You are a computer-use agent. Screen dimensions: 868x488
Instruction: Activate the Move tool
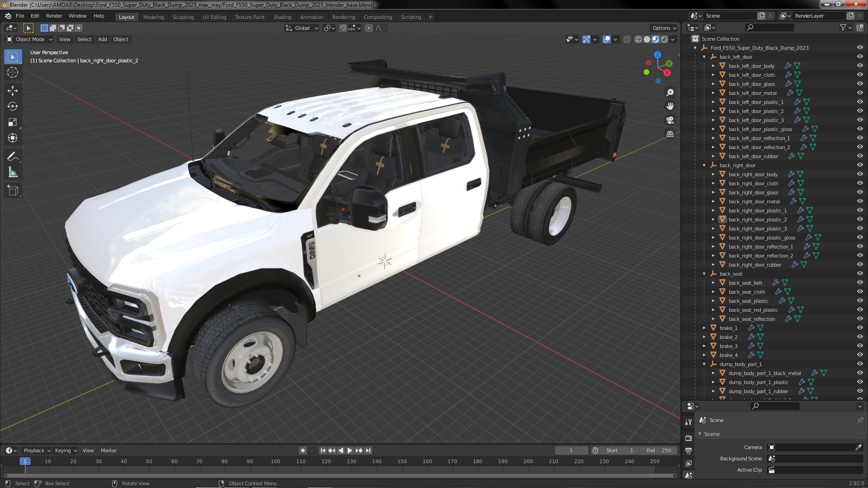click(x=13, y=91)
